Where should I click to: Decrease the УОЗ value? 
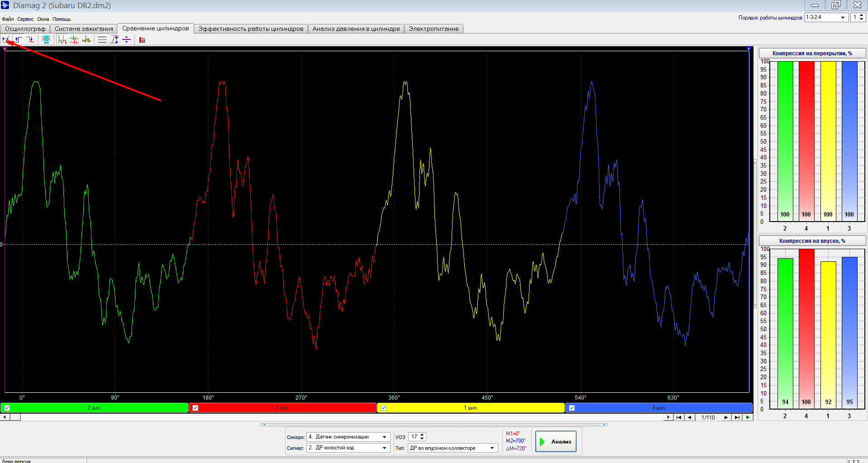(x=422, y=439)
